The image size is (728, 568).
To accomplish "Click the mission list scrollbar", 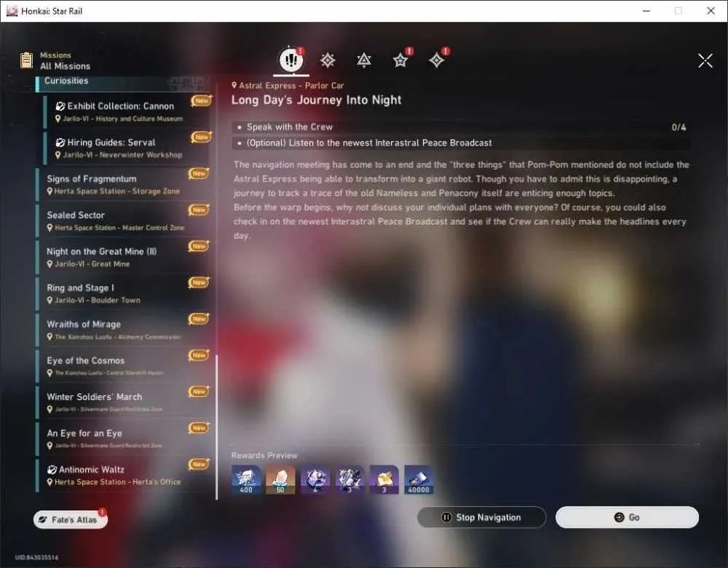I will point(216,427).
